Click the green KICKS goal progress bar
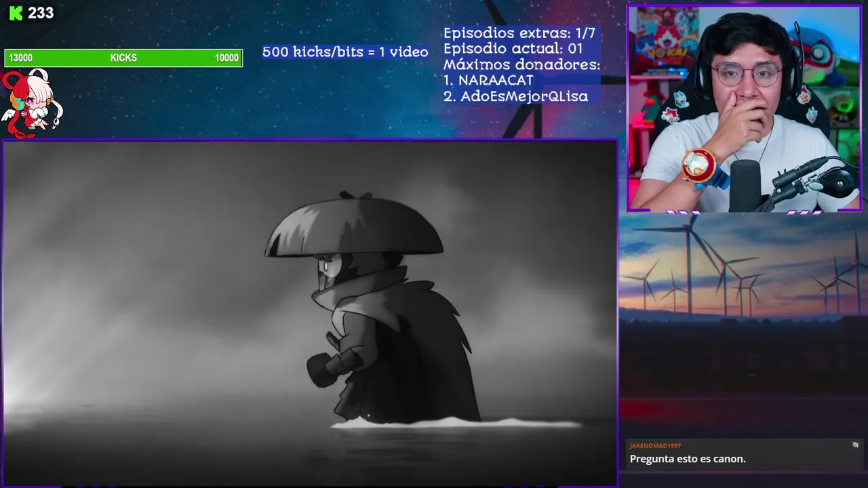868x488 pixels. 123,58
